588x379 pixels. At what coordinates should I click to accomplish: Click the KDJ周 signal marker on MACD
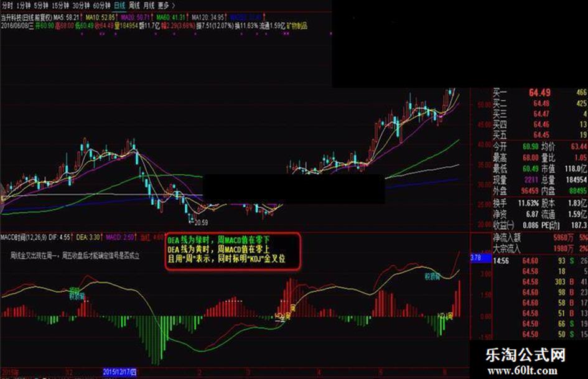tap(445, 316)
